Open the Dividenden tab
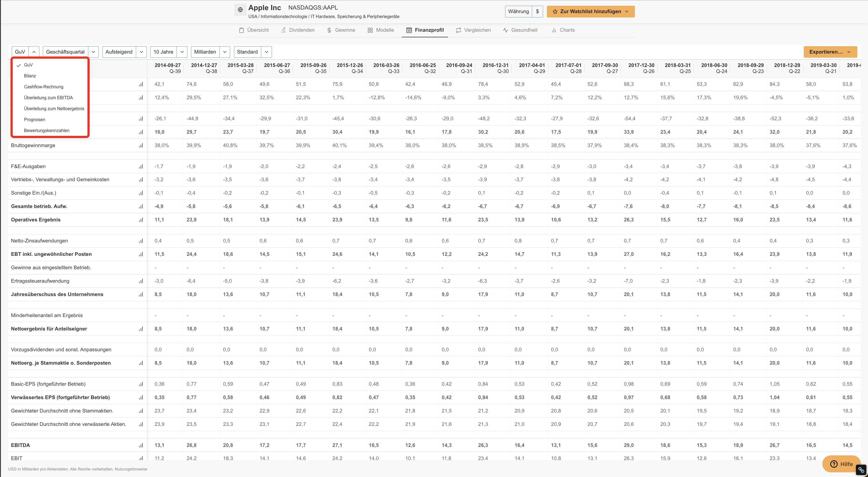Image resolution: width=868 pixels, height=477 pixels. pos(298,30)
